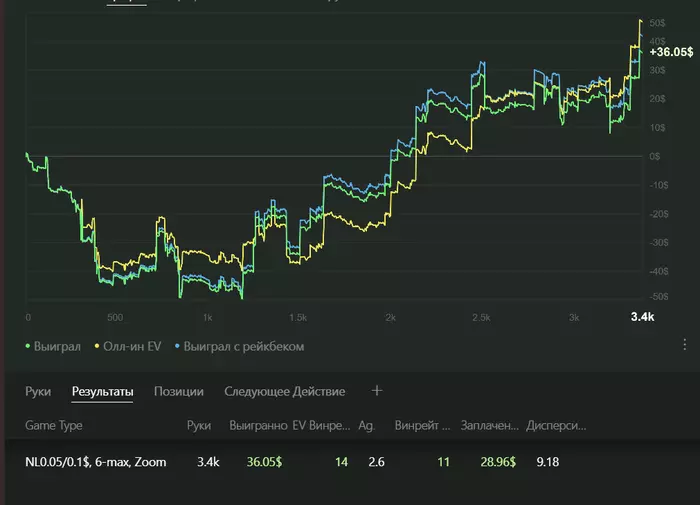The width and height of the screenshot is (700, 505).
Task: Sort by the Дисперсия column header
Action: [556, 426]
